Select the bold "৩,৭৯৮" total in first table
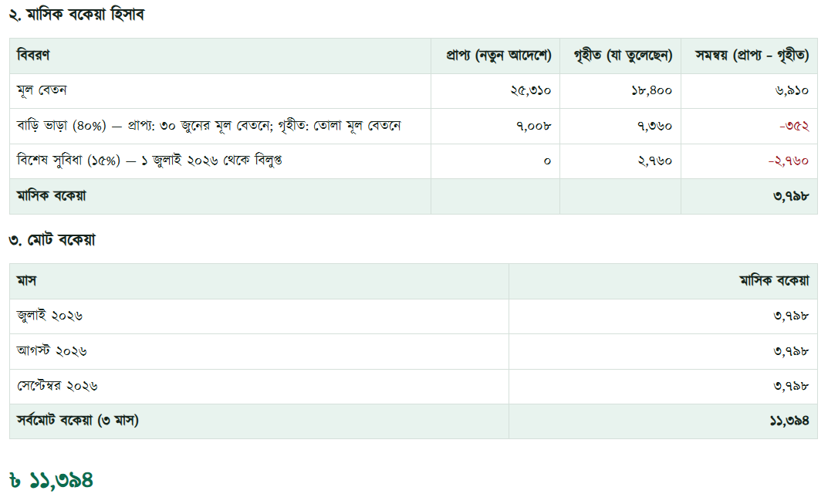Viewport: 828px width, 504px height. click(791, 197)
